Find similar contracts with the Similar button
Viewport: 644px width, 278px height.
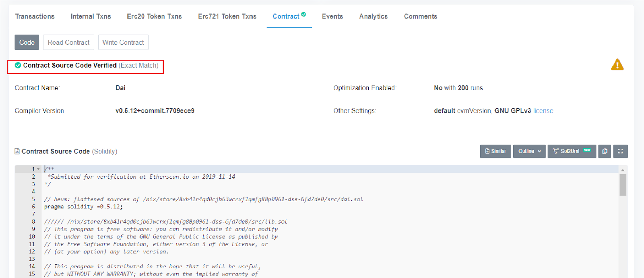[x=495, y=151]
